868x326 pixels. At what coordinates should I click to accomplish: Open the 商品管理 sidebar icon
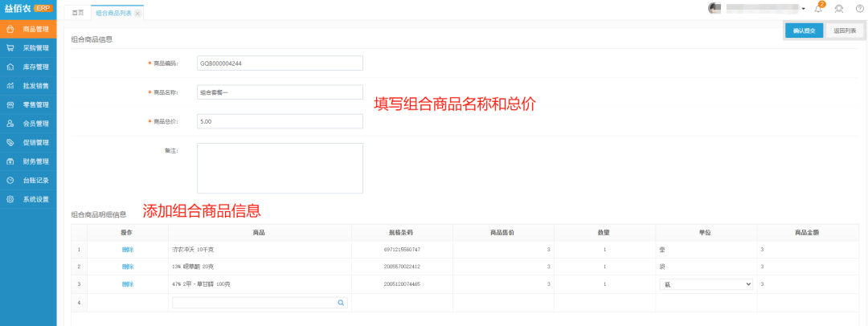(x=10, y=29)
